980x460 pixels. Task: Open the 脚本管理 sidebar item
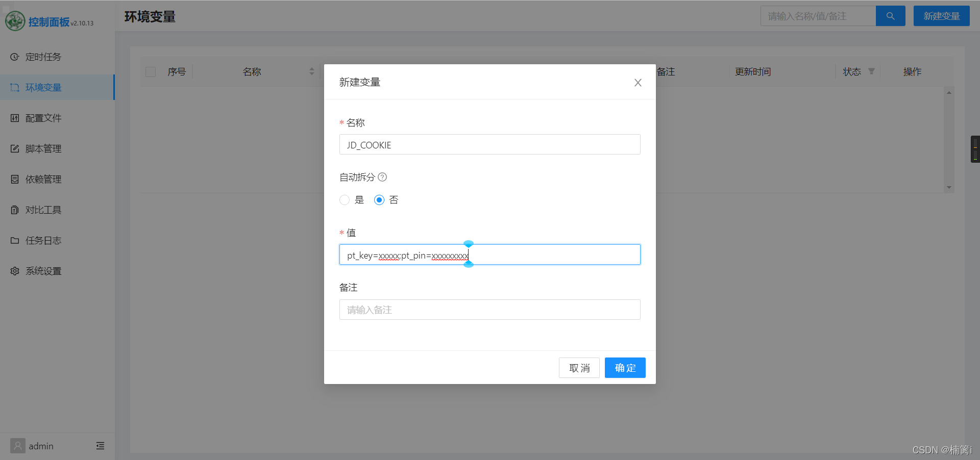pyautogui.click(x=43, y=149)
